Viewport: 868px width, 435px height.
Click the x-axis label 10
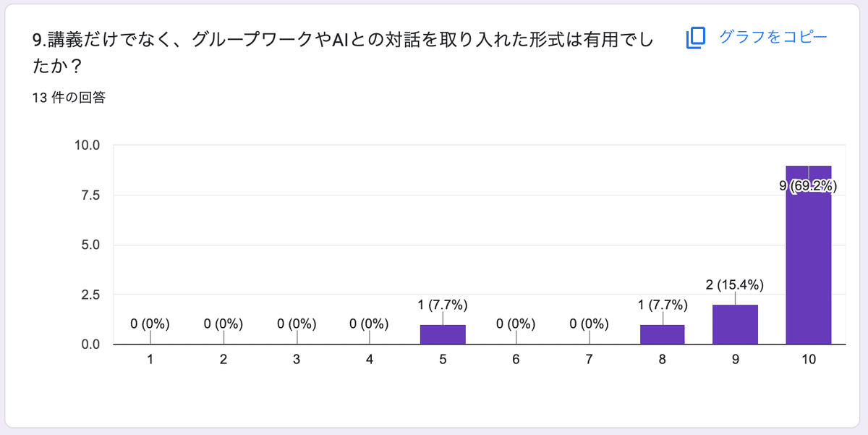coord(807,358)
